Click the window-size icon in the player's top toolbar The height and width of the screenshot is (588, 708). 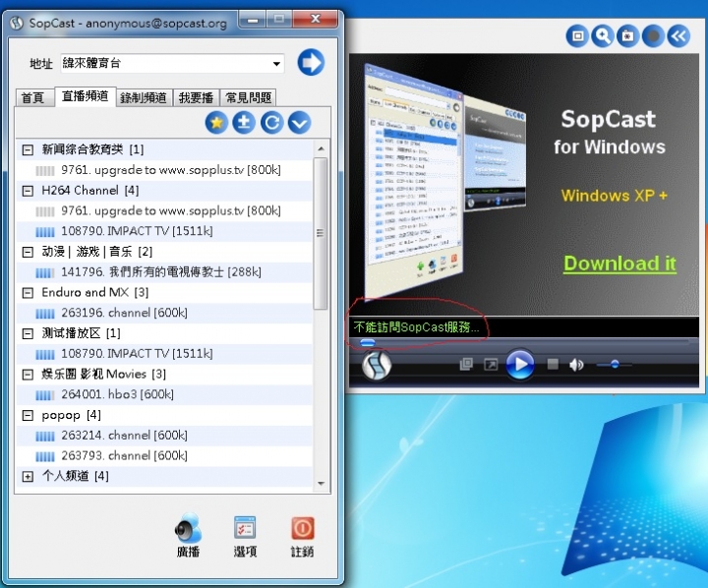point(577,36)
